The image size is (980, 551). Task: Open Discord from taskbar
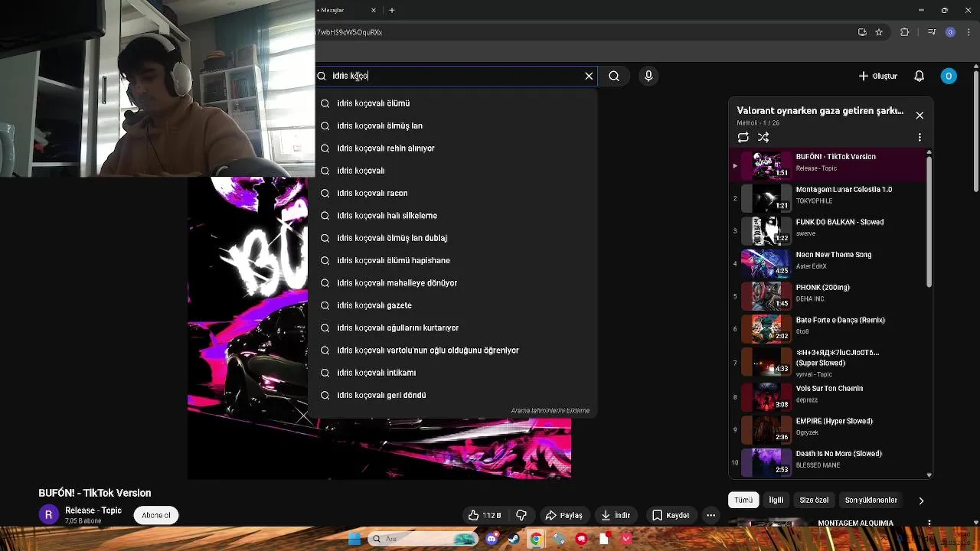(x=492, y=539)
